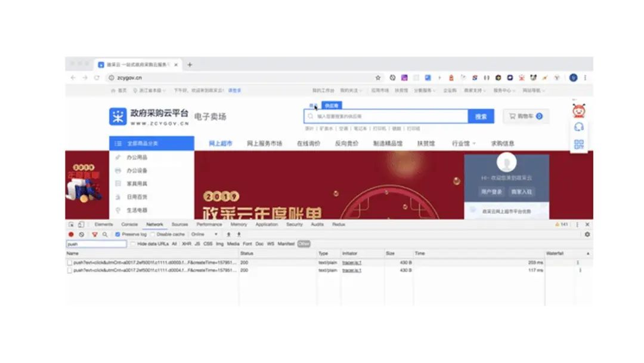Screen dimensions: 644x363
Task: Click the site info icon beside zcygov.cn
Action: [112, 78]
